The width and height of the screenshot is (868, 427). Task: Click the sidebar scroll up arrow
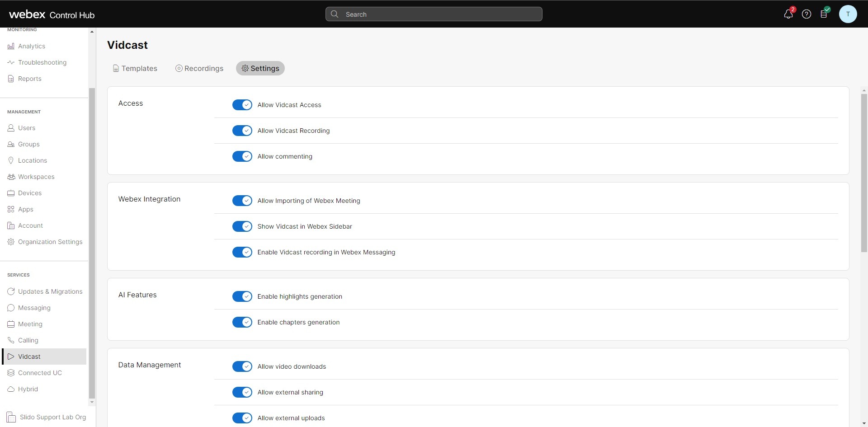[x=92, y=32]
